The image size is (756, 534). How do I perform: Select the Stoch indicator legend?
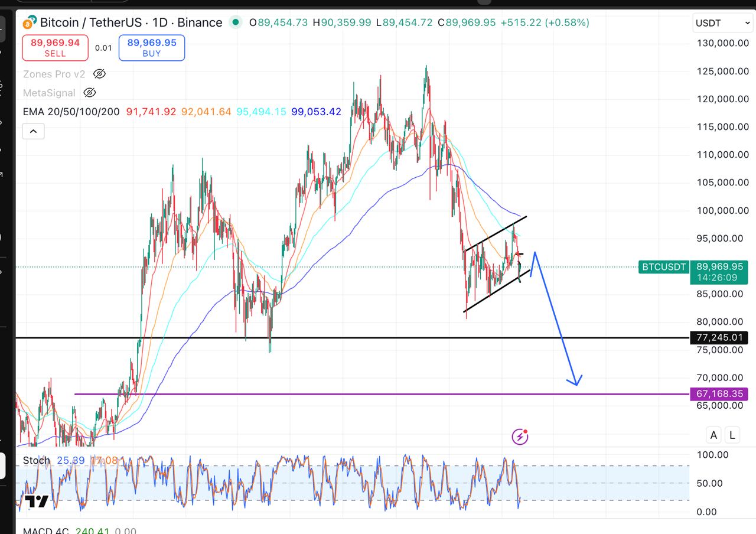pos(36,460)
